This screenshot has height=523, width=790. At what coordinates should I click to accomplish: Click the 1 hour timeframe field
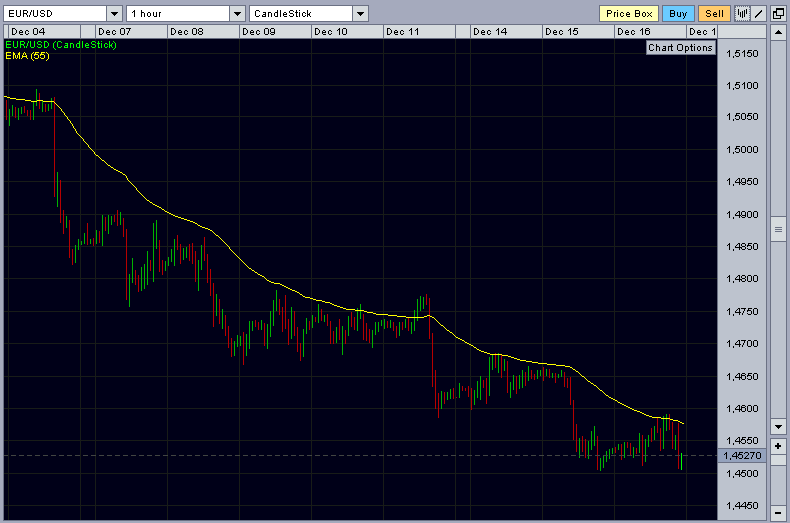178,14
